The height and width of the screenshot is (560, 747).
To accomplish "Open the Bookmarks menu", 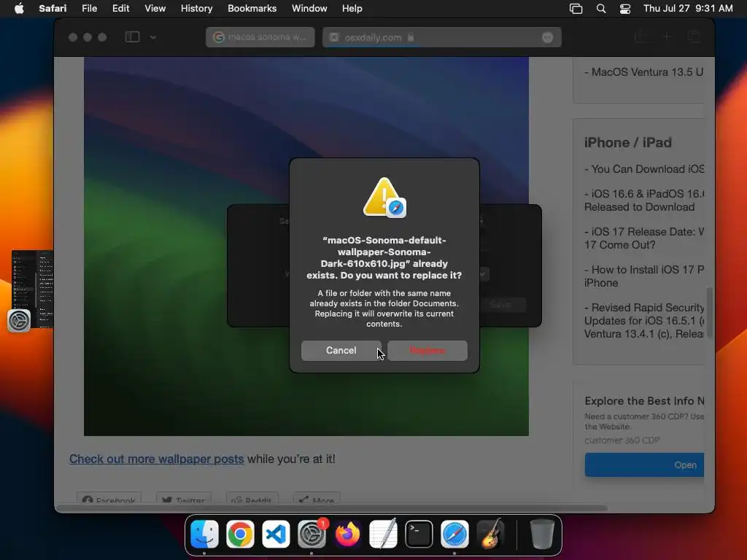I will click(x=252, y=9).
